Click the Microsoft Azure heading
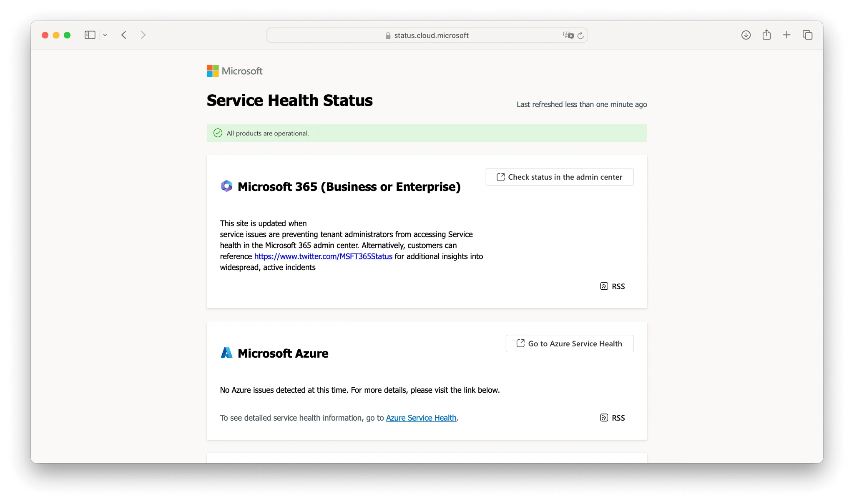 [x=283, y=354]
